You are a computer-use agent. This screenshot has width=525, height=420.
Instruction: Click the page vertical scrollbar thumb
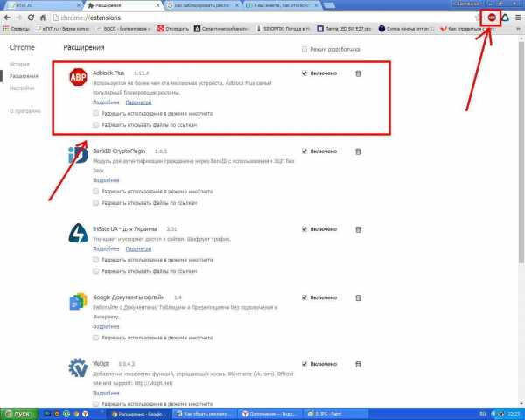click(521, 152)
